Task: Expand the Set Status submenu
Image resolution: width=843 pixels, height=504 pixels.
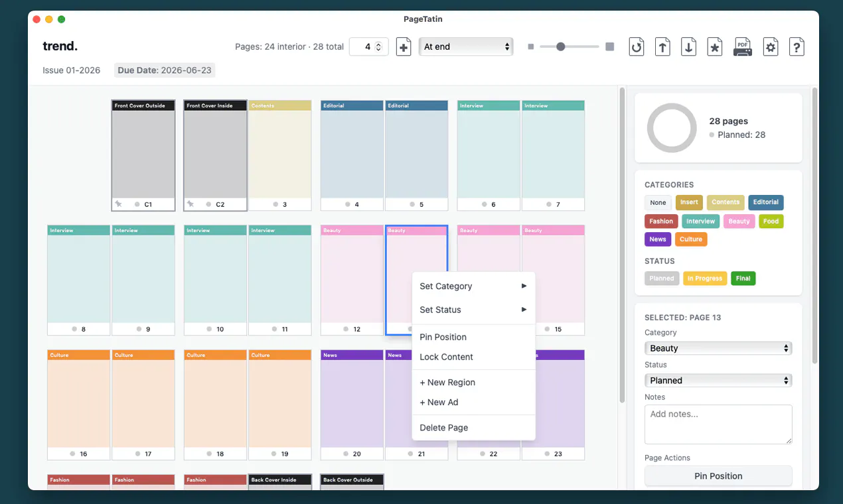Action: pyautogui.click(x=473, y=310)
